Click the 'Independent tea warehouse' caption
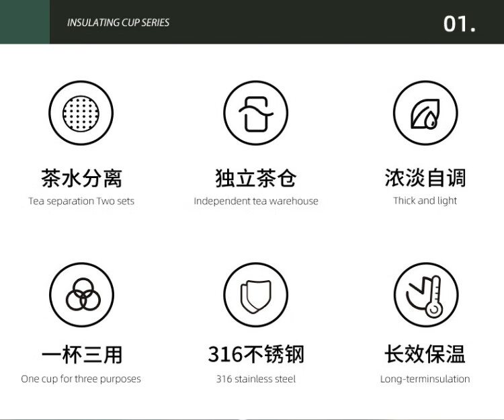The height and width of the screenshot is (420, 504). click(x=255, y=201)
